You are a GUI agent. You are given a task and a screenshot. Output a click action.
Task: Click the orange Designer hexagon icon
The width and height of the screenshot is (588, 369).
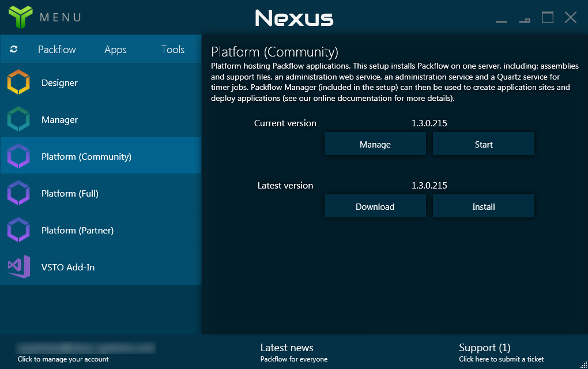tap(18, 82)
